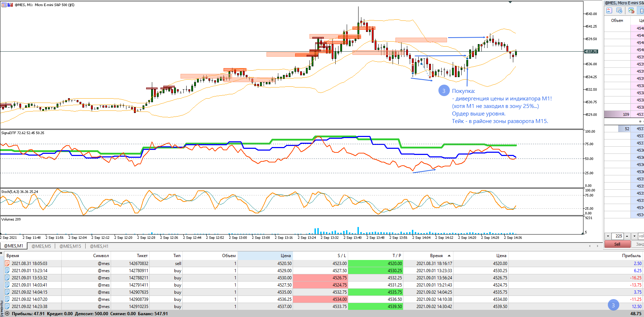
Task: Click the one-click trading icon on chart
Action: pos(10,5)
